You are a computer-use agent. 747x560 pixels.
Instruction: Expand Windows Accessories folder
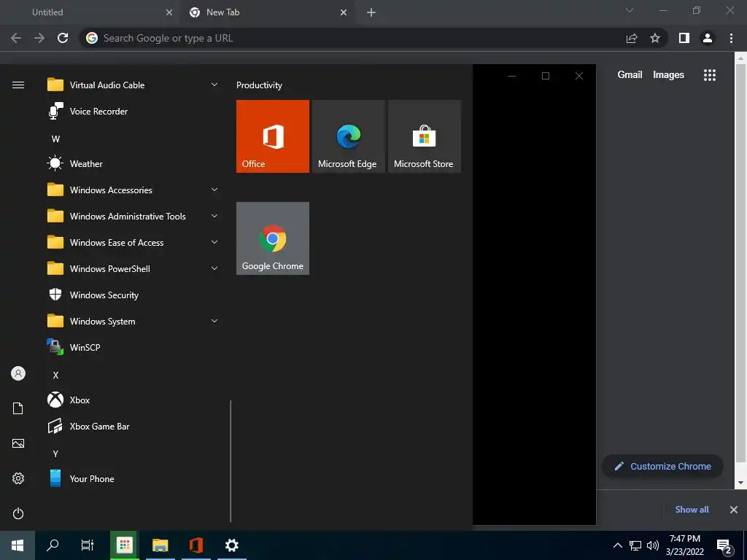point(214,190)
